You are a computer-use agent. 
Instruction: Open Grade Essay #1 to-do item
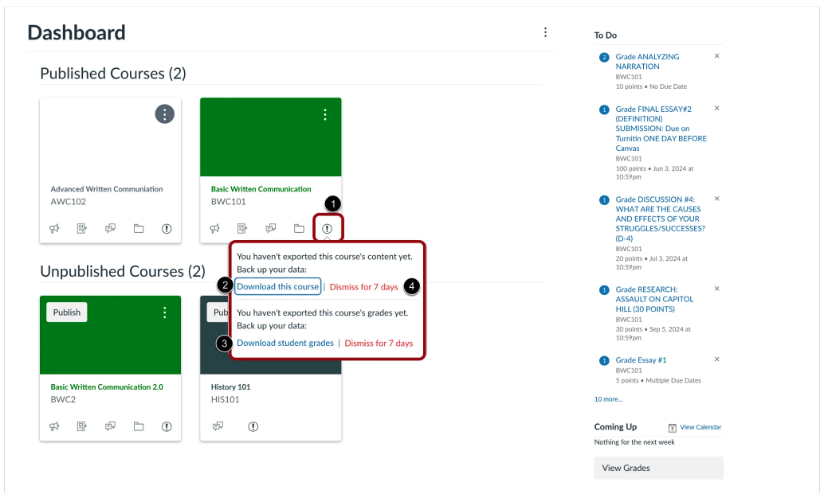641,360
